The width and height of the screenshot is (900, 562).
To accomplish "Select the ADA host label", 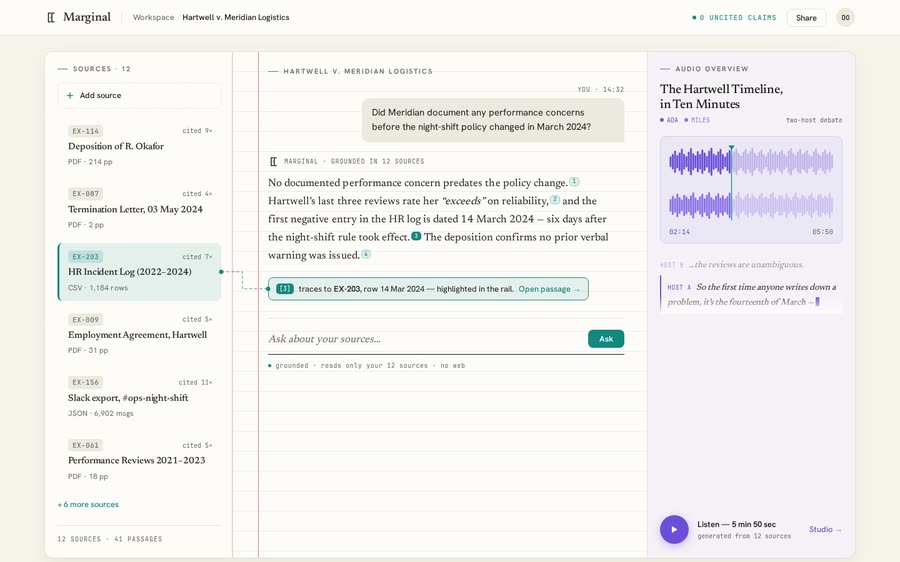I will [669, 120].
